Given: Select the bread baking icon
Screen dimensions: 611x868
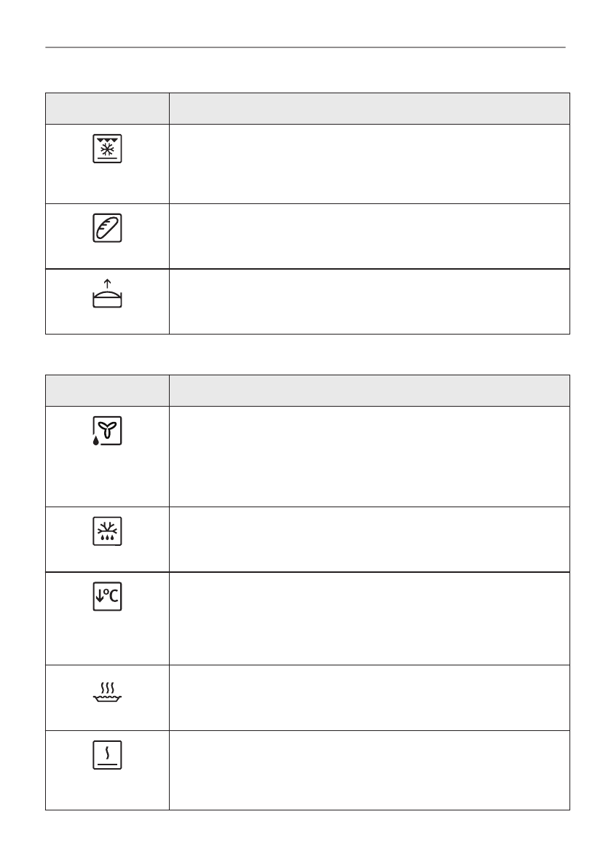Looking at the screenshot, I should coord(107,228).
